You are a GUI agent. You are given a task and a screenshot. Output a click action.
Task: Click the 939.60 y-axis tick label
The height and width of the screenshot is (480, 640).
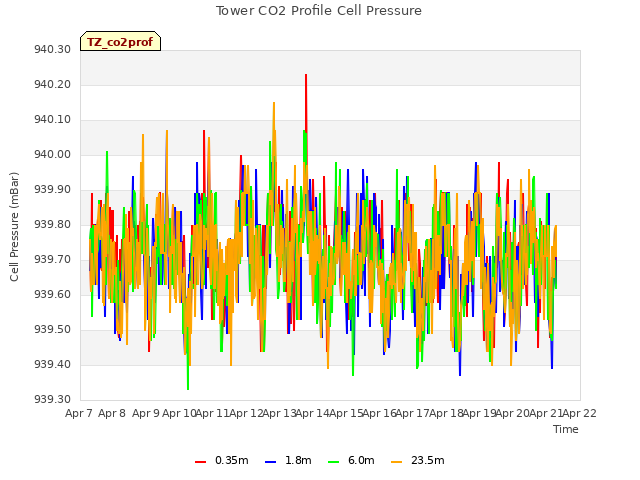pos(52,295)
